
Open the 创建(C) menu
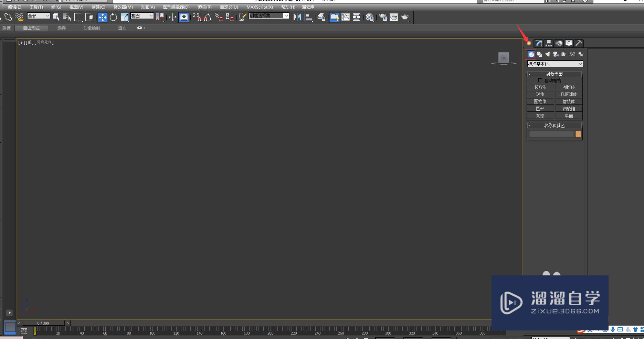[98, 7]
